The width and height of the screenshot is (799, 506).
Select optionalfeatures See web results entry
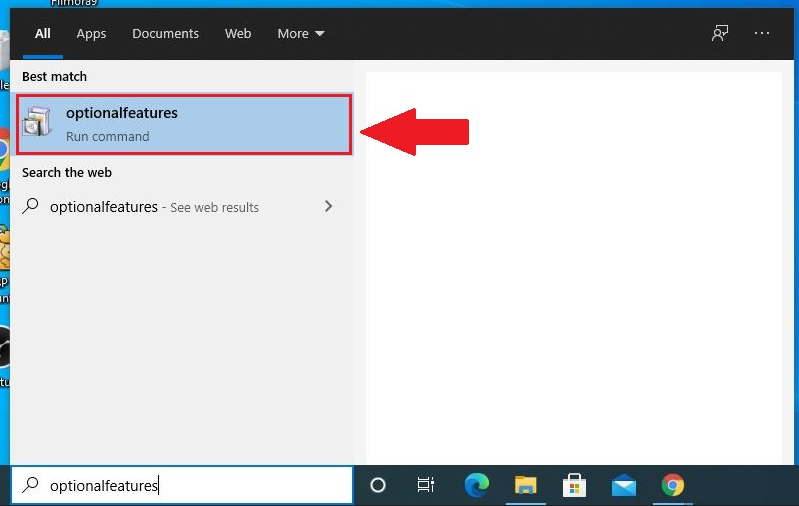[x=181, y=206]
